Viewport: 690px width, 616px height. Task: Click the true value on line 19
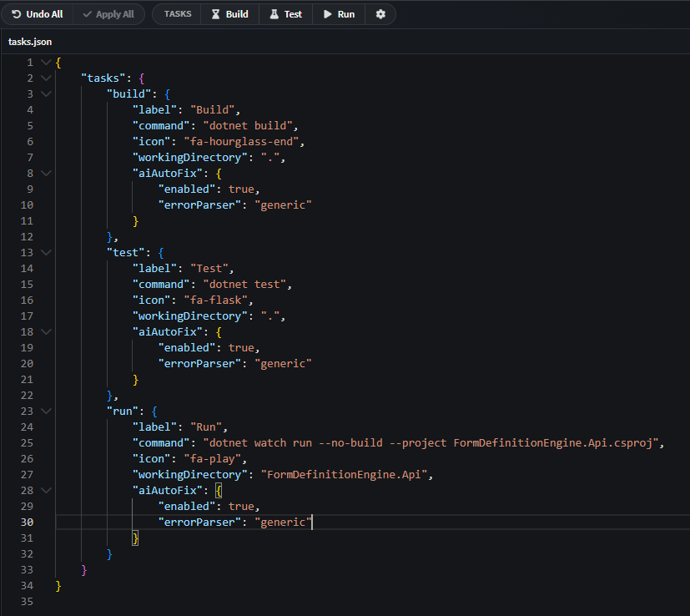pos(241,348)
